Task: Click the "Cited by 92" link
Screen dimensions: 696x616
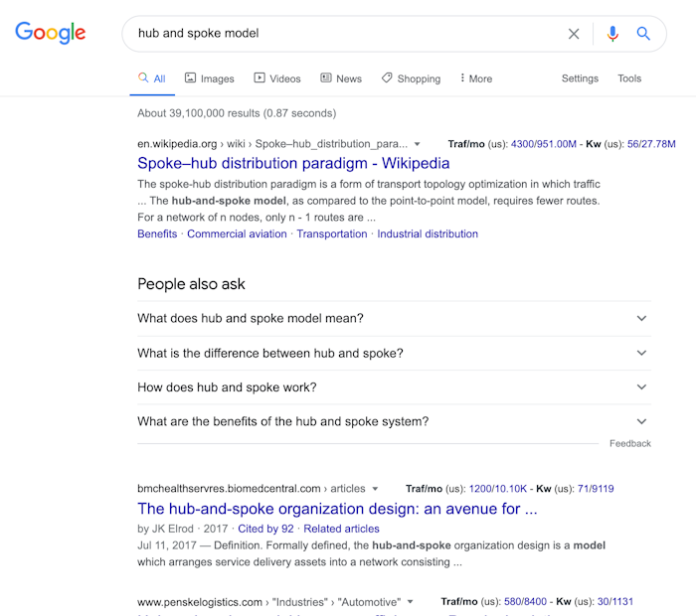Action: point(266,529)
